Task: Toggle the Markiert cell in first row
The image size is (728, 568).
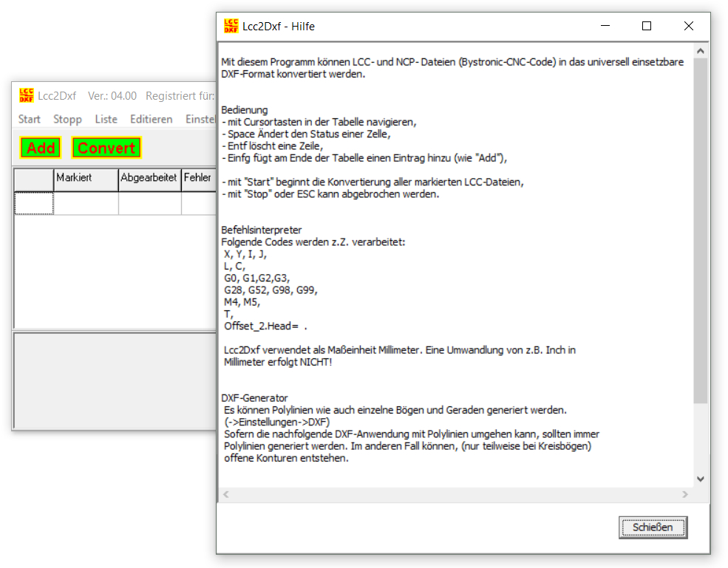Action: click(86, 203)
